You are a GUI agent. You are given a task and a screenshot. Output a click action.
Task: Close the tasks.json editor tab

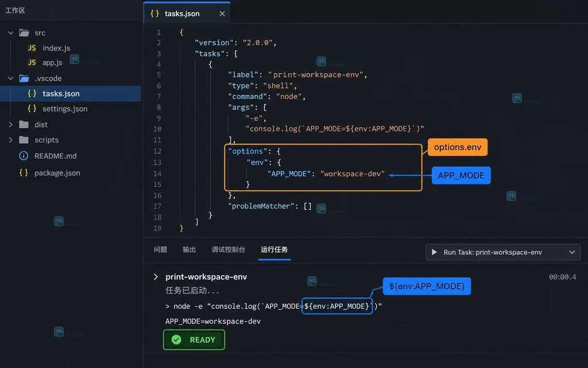click(x=222, y=14)
